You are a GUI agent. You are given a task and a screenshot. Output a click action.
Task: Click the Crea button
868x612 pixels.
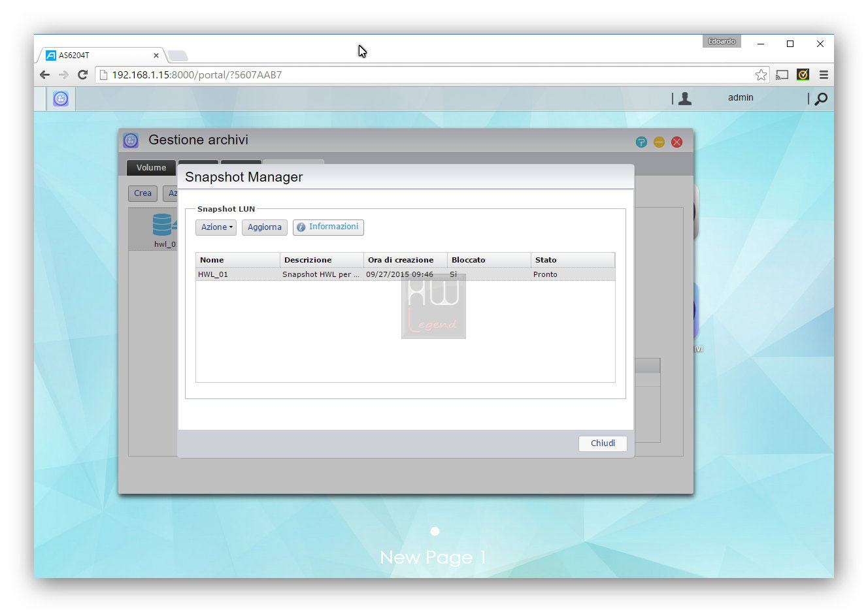[x=142, y=193]
